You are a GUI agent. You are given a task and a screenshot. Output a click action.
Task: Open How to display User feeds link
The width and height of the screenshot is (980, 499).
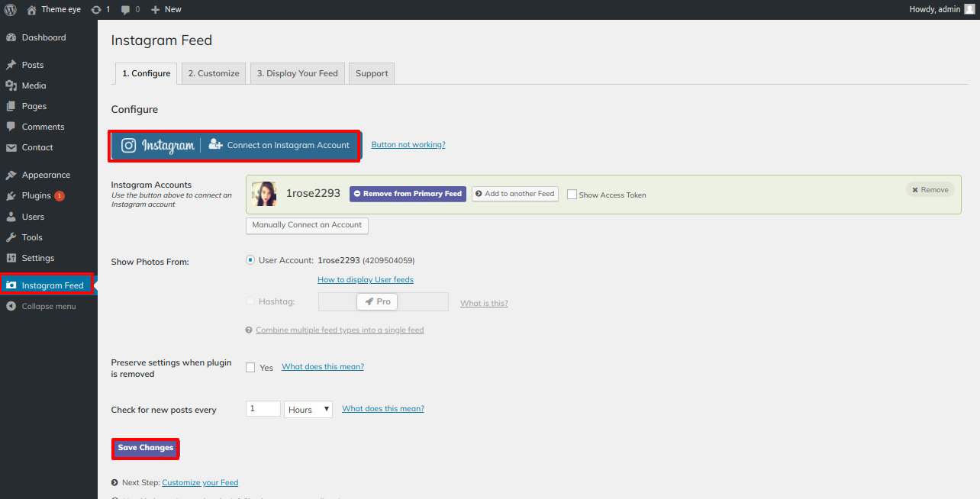366,280
